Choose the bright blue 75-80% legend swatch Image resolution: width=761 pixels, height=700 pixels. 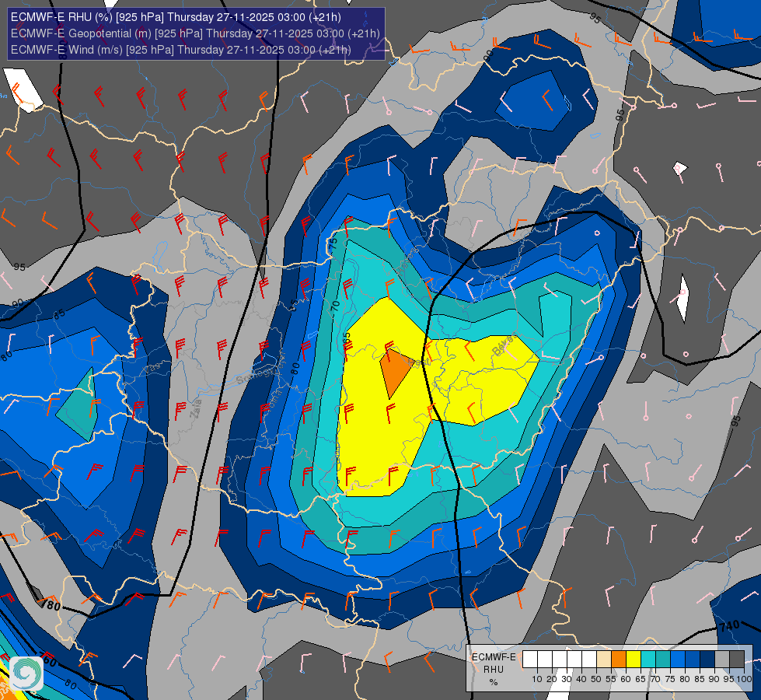pyautogui.click(x=678, y=659)
